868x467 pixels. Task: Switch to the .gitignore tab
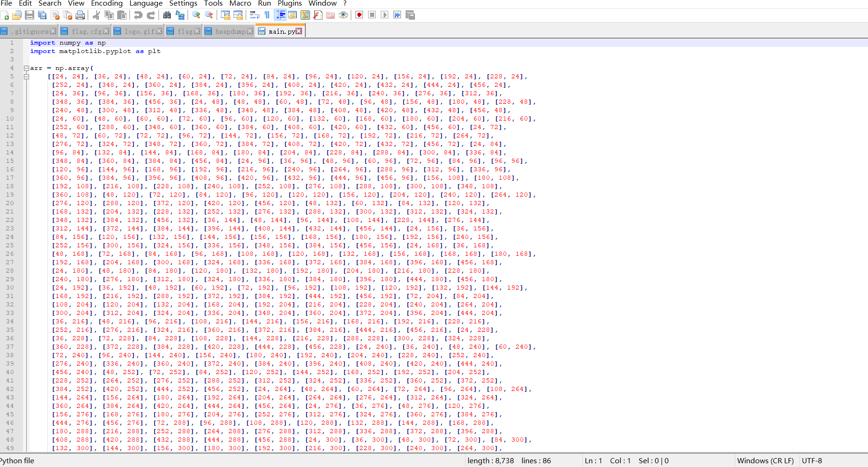[28, 31]
